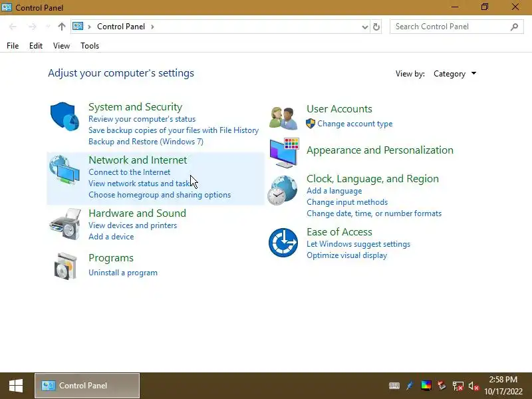
Task: Open Change input methods link
Action: tap(347, 202)
